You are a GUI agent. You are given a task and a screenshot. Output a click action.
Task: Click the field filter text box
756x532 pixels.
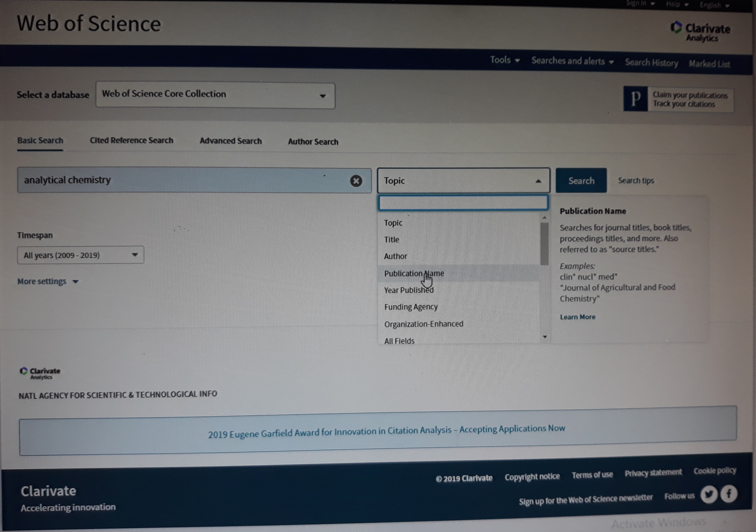coord(463,203)
